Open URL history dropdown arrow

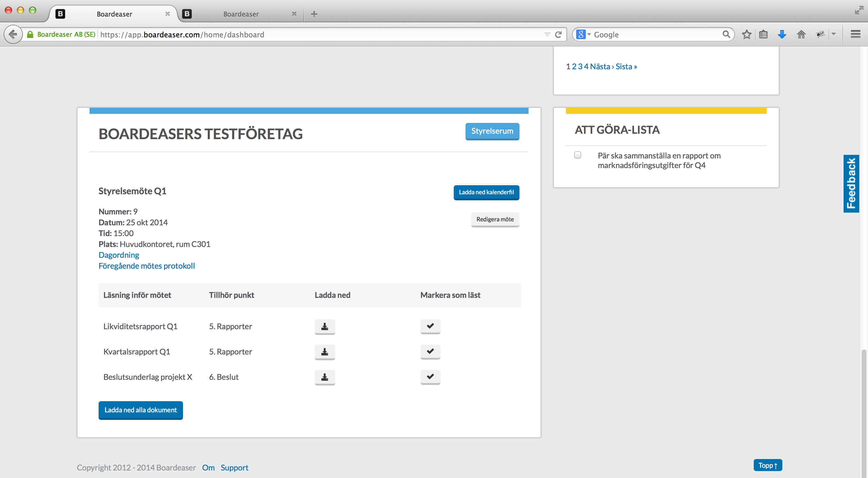pos(547,34)
